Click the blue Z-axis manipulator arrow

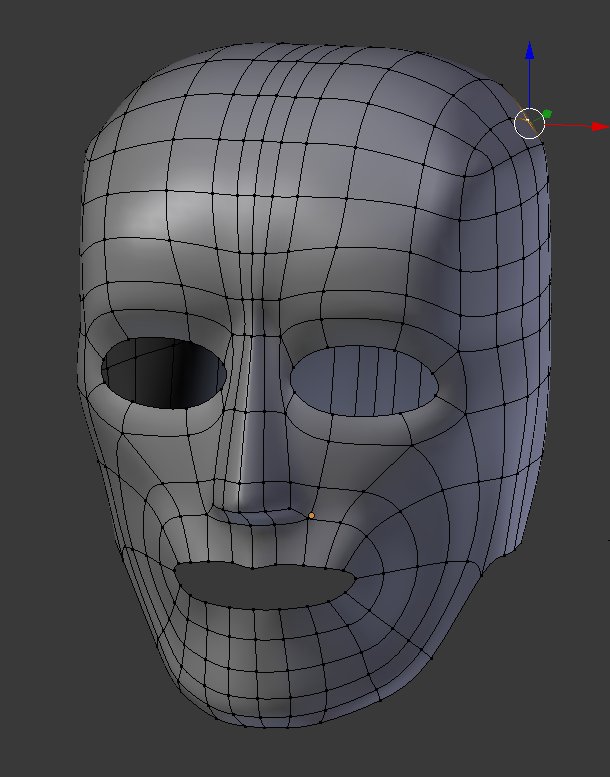pos(530,51)
